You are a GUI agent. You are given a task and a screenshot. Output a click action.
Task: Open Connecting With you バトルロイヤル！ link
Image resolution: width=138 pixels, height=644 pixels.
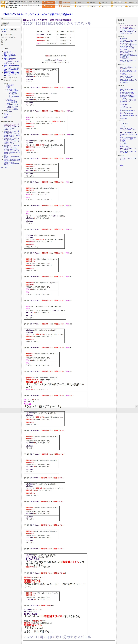click(12, 74)
